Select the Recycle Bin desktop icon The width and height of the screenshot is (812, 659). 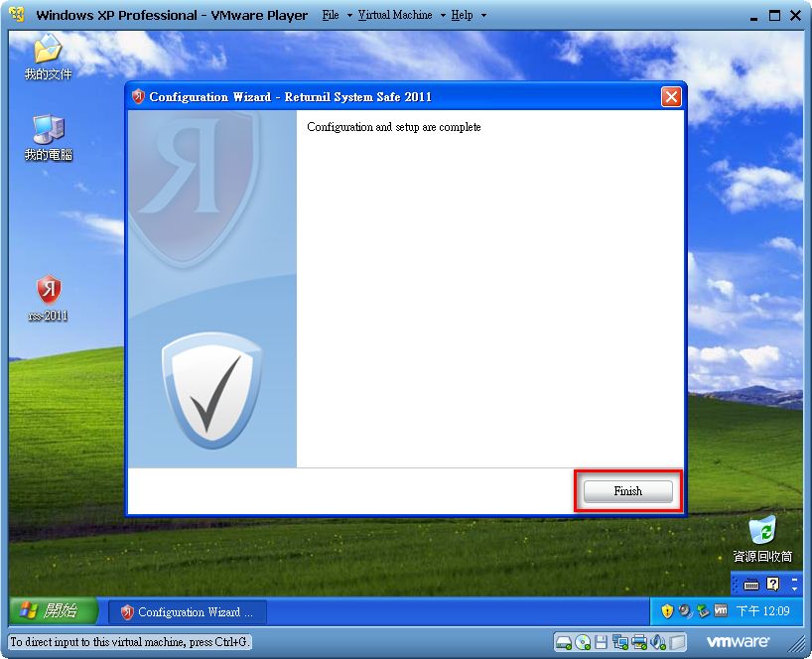click(762, 540)
